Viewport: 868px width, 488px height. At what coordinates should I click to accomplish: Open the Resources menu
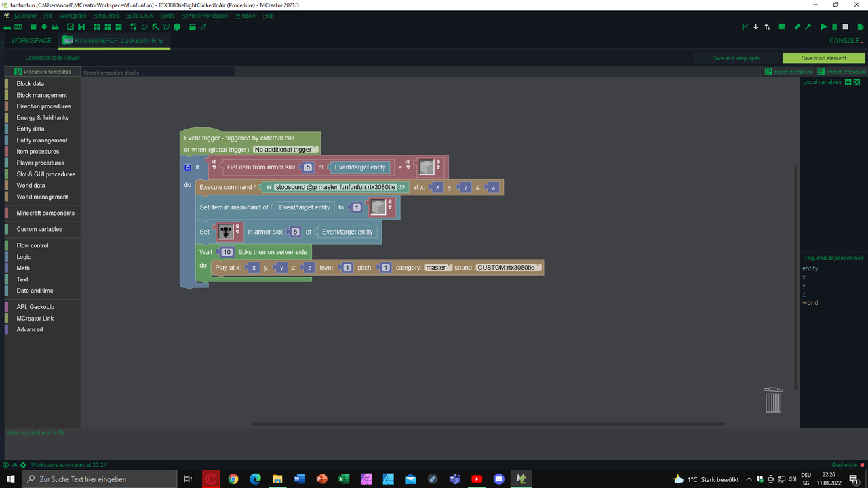pos(106,16)
